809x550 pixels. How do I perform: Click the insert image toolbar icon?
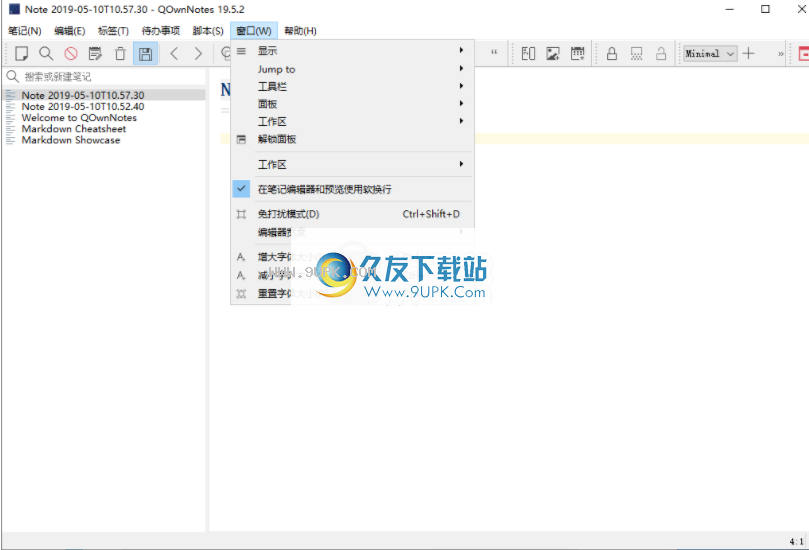pyautogui.click(x=553, y=54)
